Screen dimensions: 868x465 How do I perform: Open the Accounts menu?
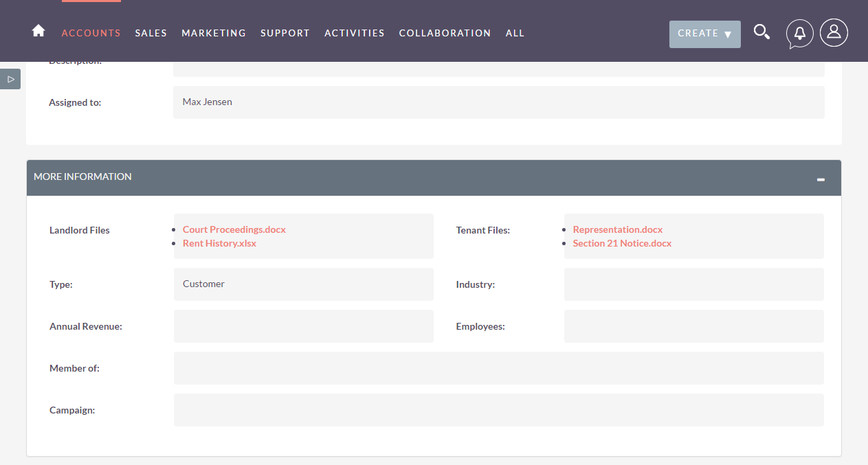91,33
